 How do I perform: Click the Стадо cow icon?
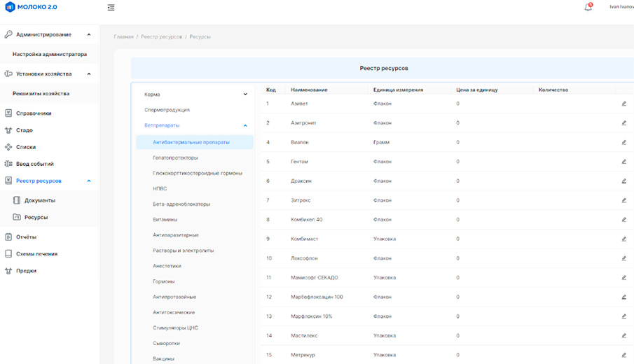[x=8, y=130]
